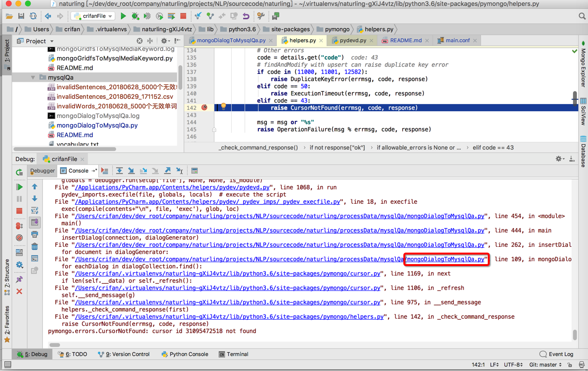
Task: Click the Search Everywhere magnifier icon
Action: 582,16
